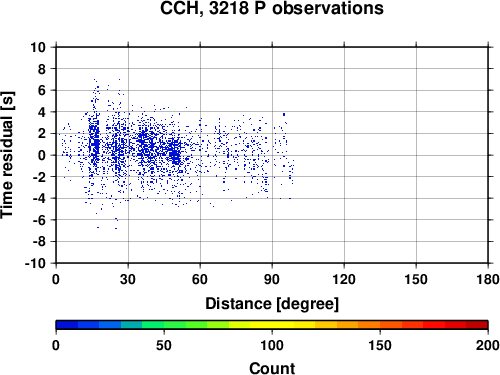Screen dimensions: 500x375
Task: Click the 'Distance [degree]' x-axis label
Action: [272, 304]
